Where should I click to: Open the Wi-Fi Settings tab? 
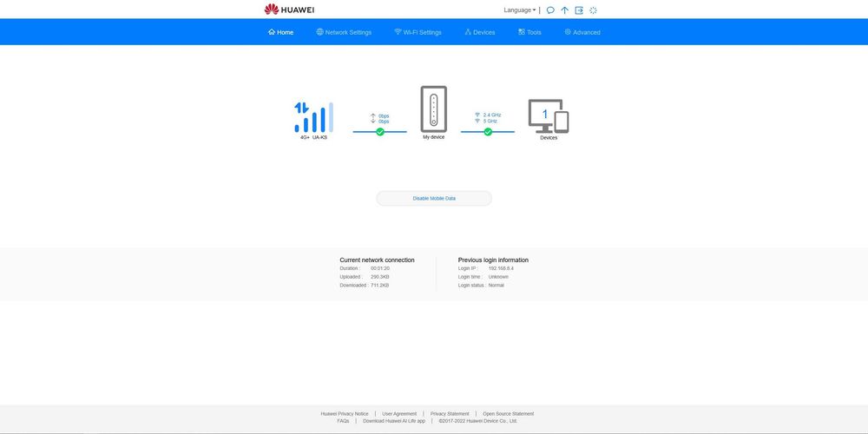[x=418, y=32]
